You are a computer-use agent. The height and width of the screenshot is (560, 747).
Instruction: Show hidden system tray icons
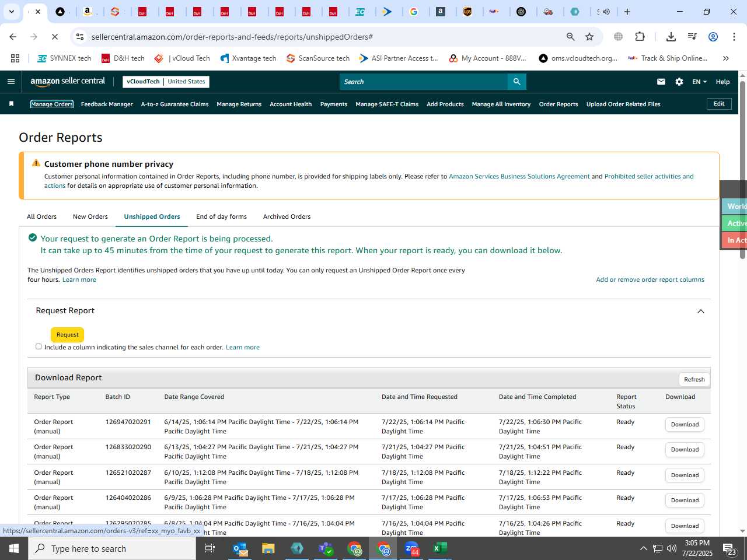(643, 548)
